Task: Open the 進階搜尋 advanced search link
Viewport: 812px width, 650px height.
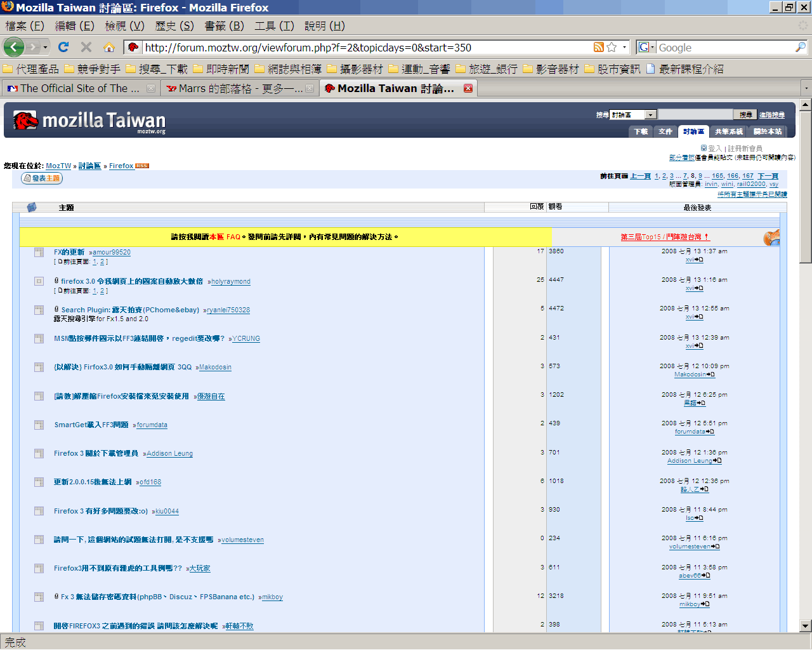Action: coord(772,115)
